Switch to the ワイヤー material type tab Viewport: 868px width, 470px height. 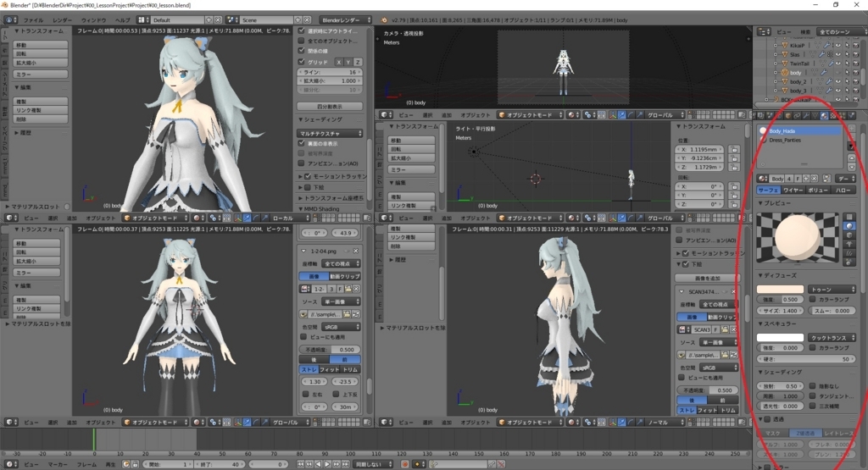click(793, 190)
